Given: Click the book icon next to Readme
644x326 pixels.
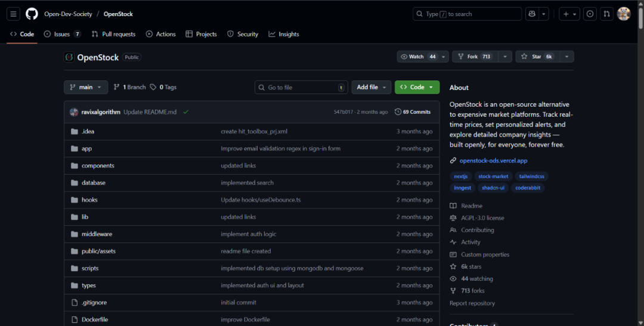Looking at the screenshot, I should pyautogui.click(x=453, y=206).
